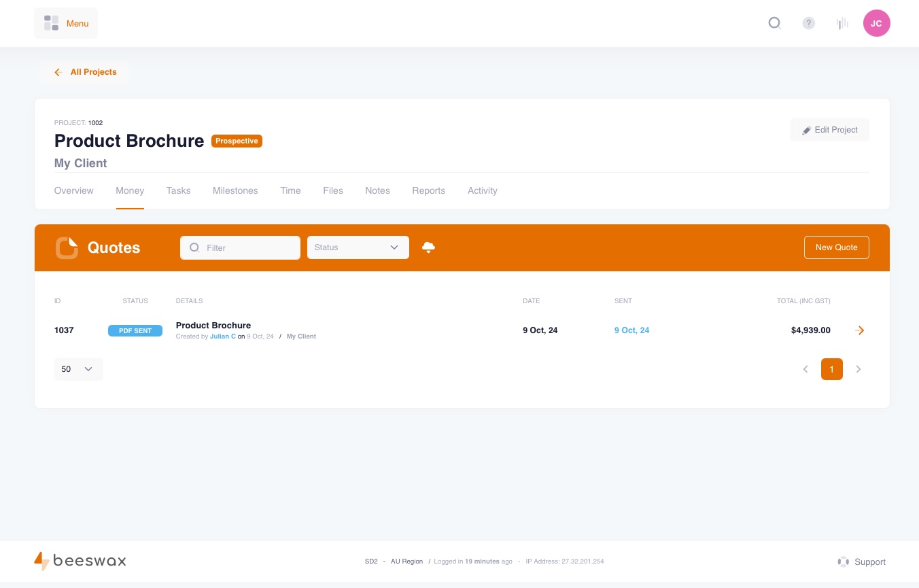The height and width of the screenshot is (588, 919).
Task: Click the search magnifier icon in header
Action: (x=774, y=23)
